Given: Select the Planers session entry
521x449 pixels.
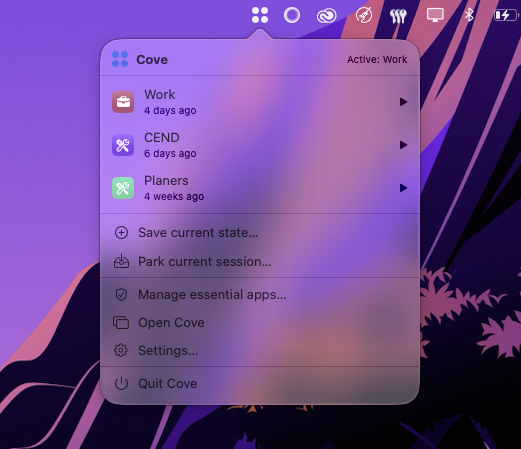Looking at the screenshot, I should click(x=260, y=188).
